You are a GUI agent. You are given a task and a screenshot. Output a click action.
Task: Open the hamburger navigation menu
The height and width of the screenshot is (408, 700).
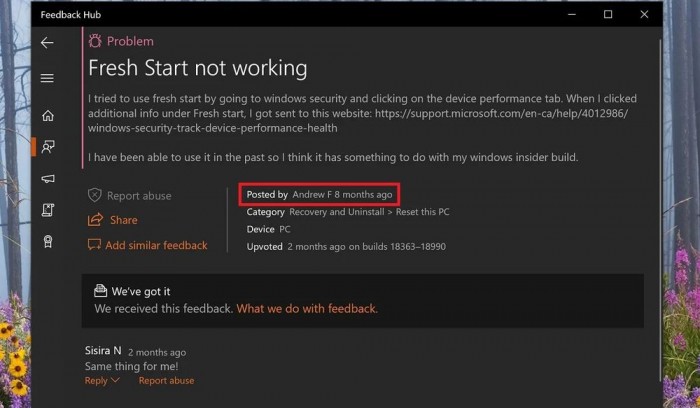pyautogui.click(x=47, y=78)
